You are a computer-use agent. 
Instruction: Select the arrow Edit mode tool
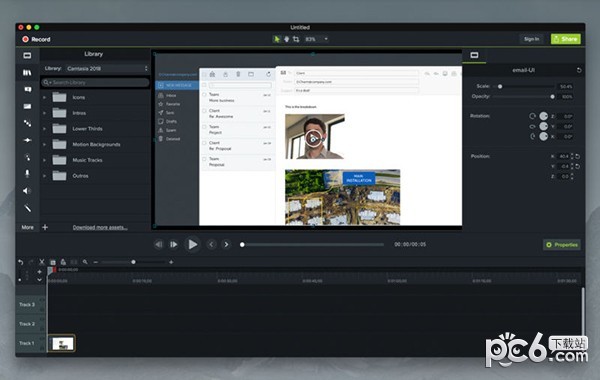click(276, 39)
